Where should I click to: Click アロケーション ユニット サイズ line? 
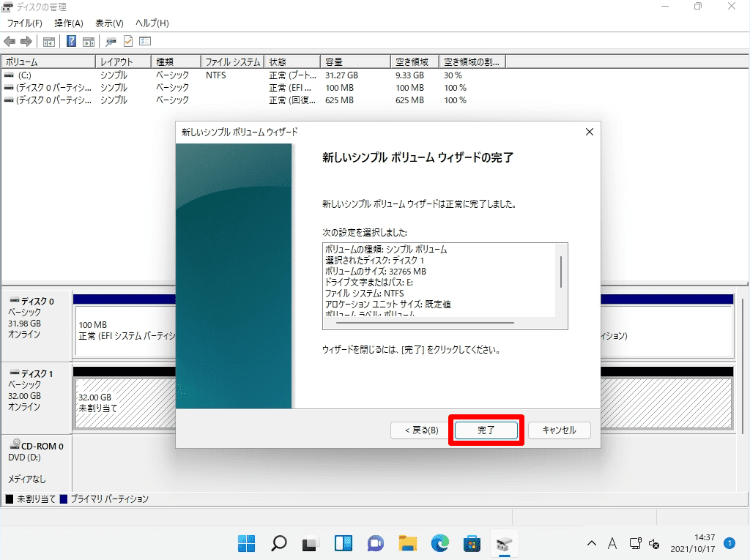tap(388, 304)
